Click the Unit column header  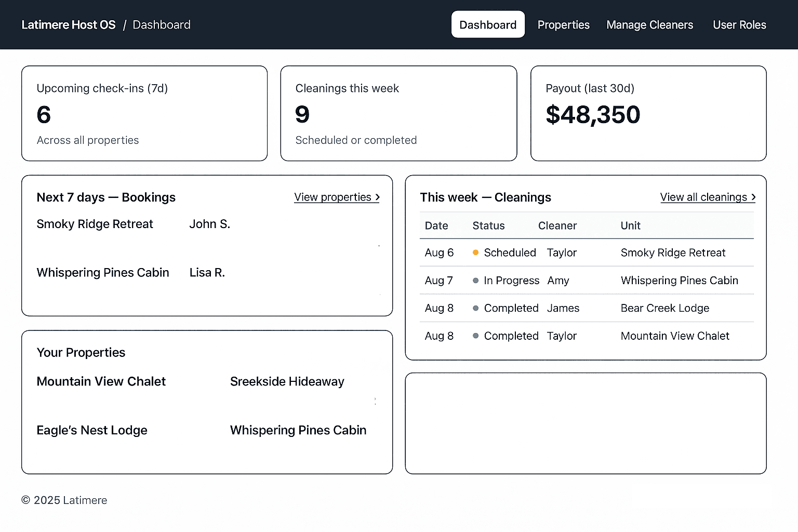pyautogui.click(x=630, y=225)
